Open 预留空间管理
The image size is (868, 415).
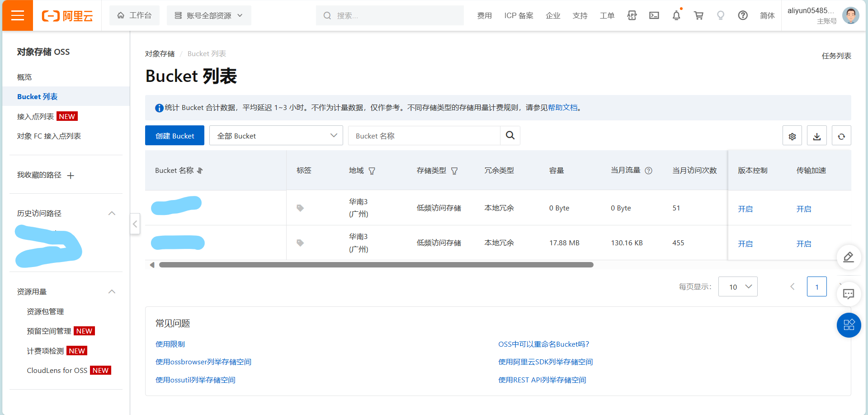[49, 331]
